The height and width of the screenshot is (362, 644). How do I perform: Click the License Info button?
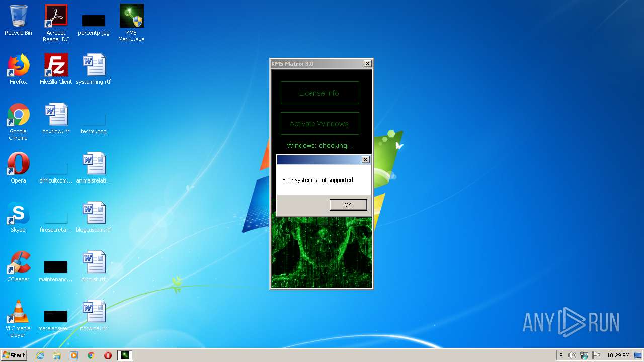(319, 93)
